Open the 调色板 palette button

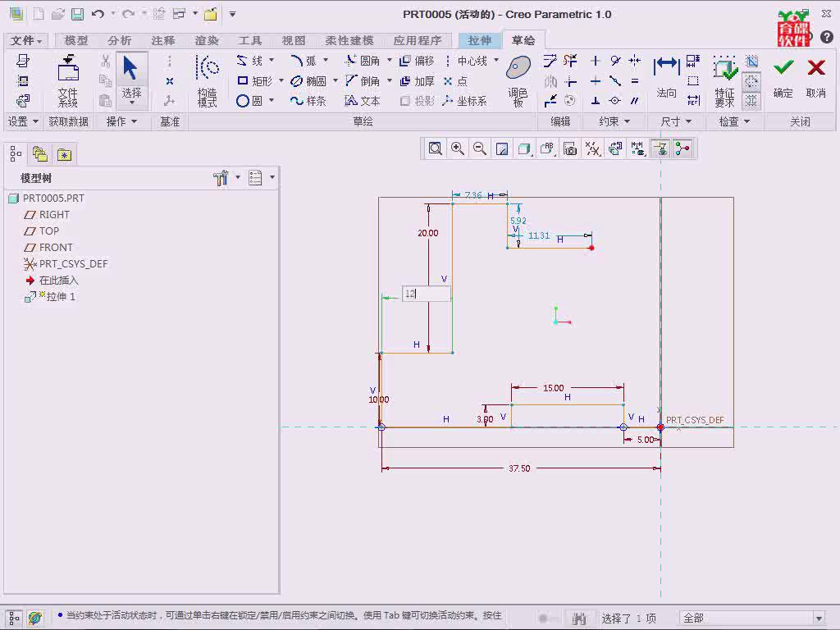(518, 80)
